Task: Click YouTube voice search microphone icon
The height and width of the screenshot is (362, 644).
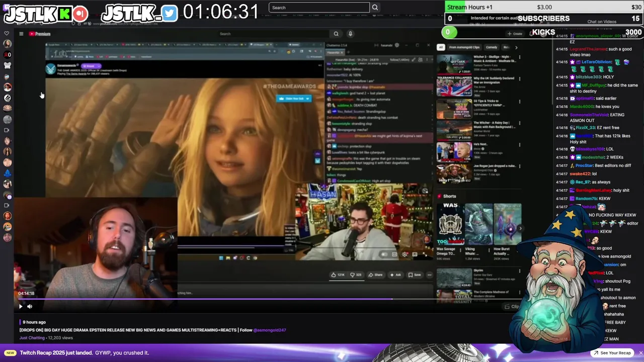Action: click(x=350, y=34)
